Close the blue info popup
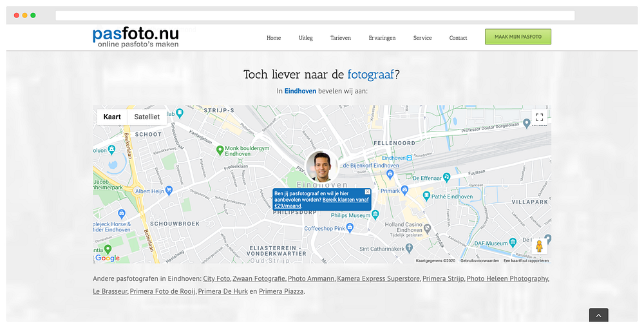 (x=367, y=192)
